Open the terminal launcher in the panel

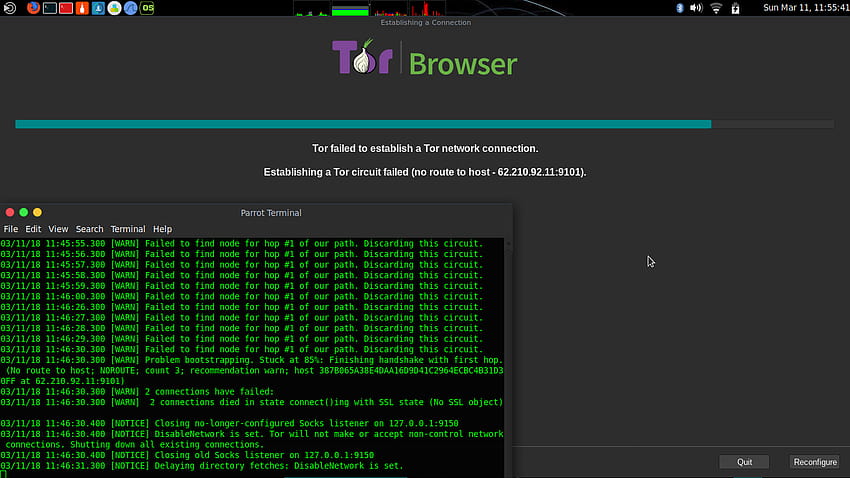50,8
